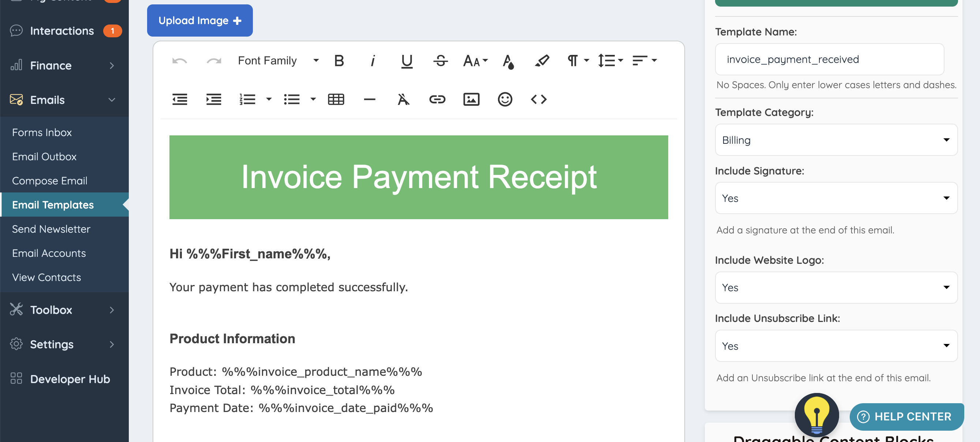Open the Font Family dropdown
This screenshot has height=442, width=980.
tap(278, 61)
